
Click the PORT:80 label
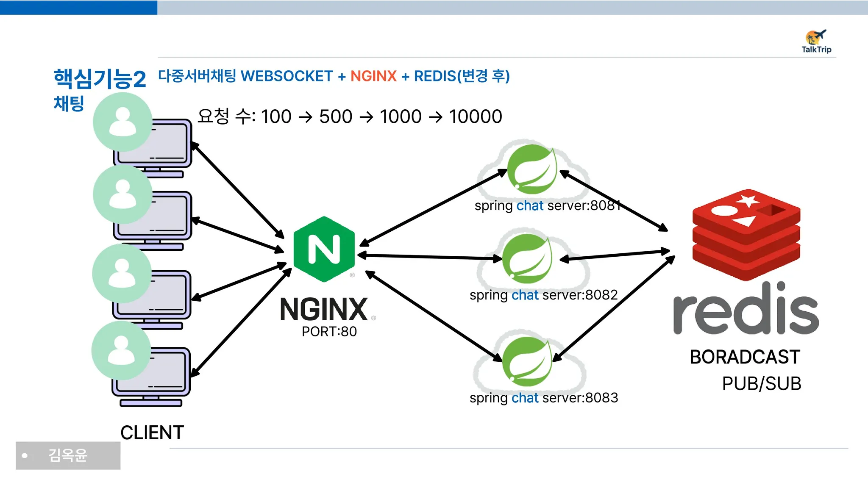(329, 332)
